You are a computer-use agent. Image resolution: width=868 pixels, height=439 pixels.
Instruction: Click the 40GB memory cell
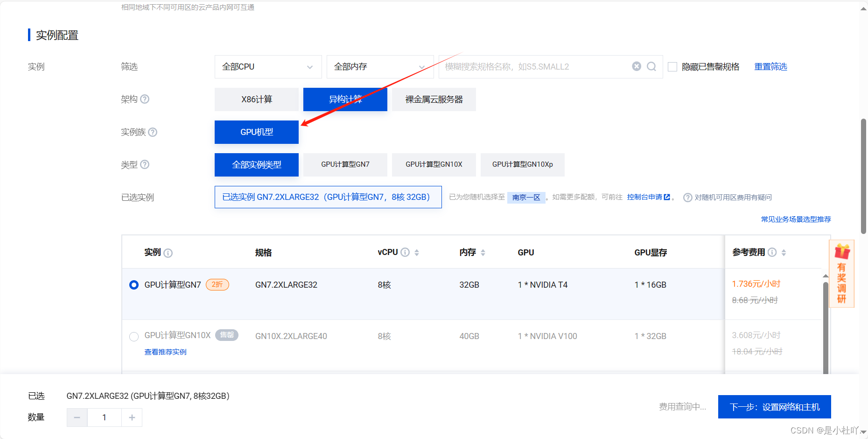(x=469, y=336)
